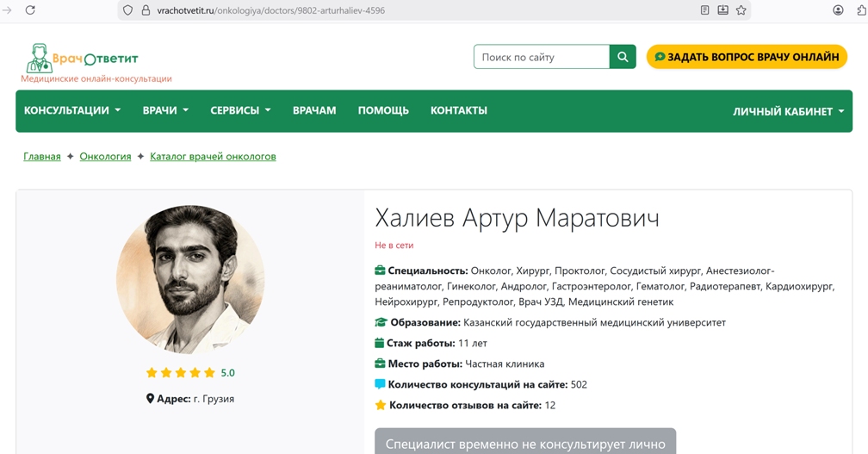The width and height of the screenshot is (868, 454).
Task: Click the site lock security icon
Action: pyautogui.click(x=145, y=10)
